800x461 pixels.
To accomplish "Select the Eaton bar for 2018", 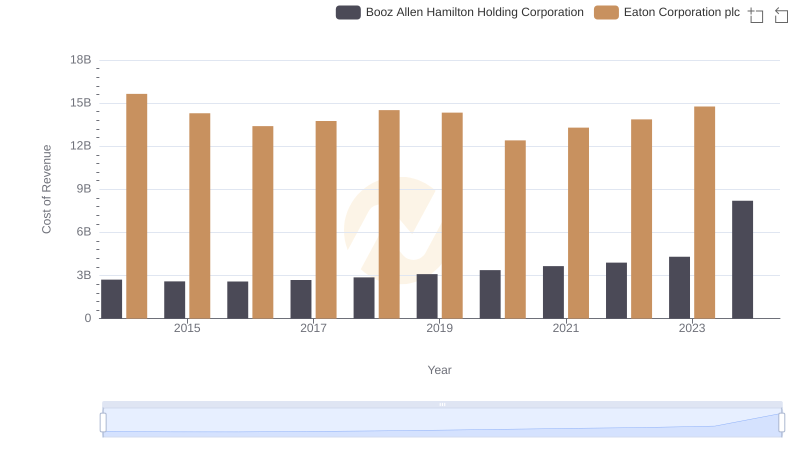I will (389, 214).
